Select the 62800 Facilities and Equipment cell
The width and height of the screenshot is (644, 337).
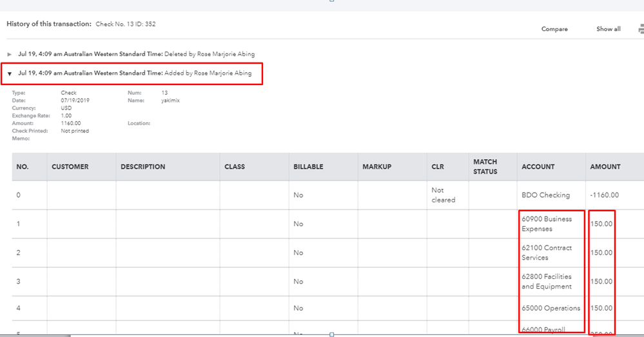pos(547,282)
